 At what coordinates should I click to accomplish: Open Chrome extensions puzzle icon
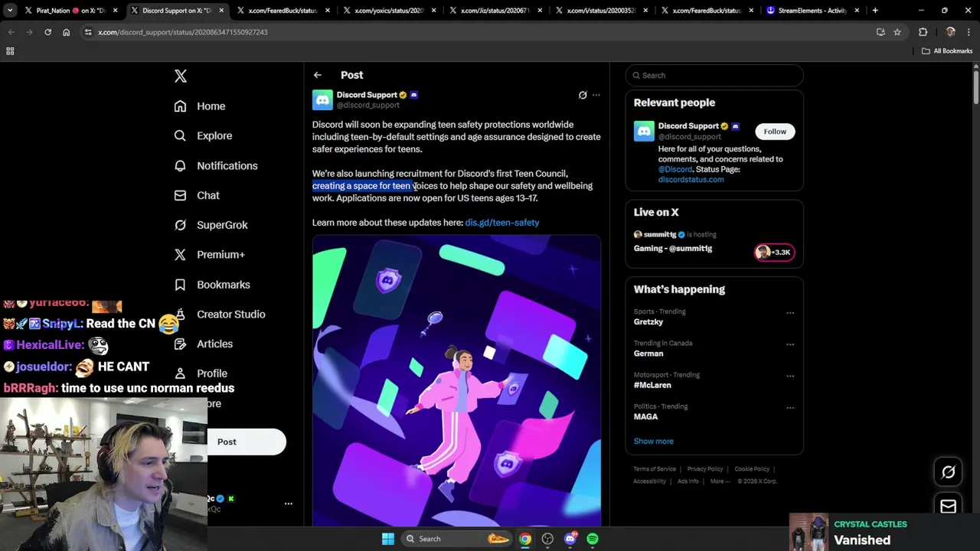(923, 32)
